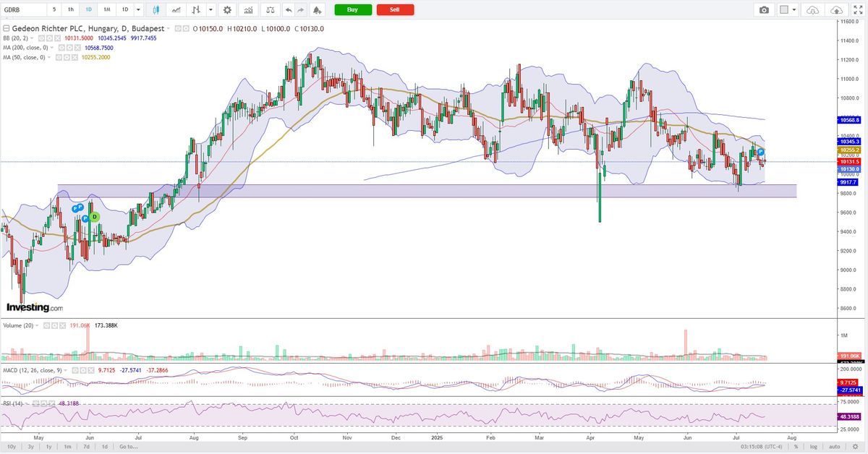Set the 1m date range
This screenshot has height=454, width=868.
pyautogui.click(x=67, y=447)
